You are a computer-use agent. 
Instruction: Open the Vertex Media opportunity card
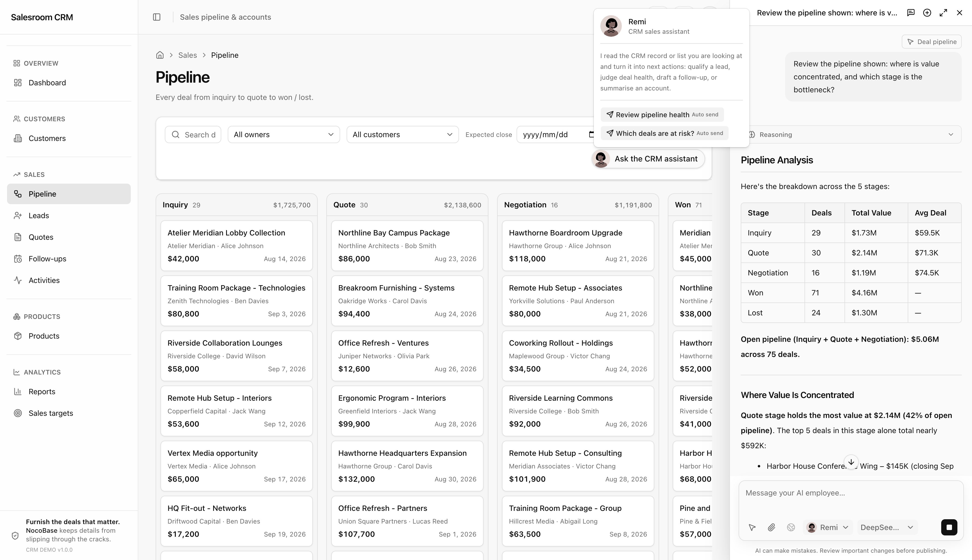(237, 466)
